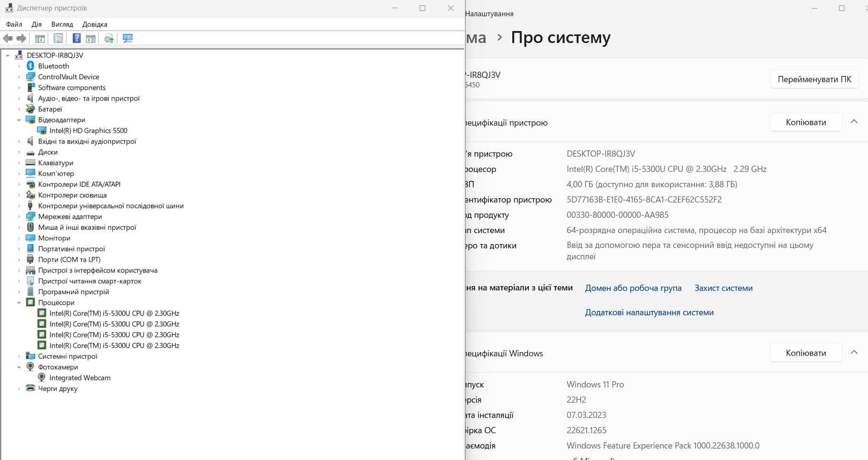This screenshot has height=460, width=868.
Task: Click the Update driver toolbar icon
Action: (x=109, y=39)
